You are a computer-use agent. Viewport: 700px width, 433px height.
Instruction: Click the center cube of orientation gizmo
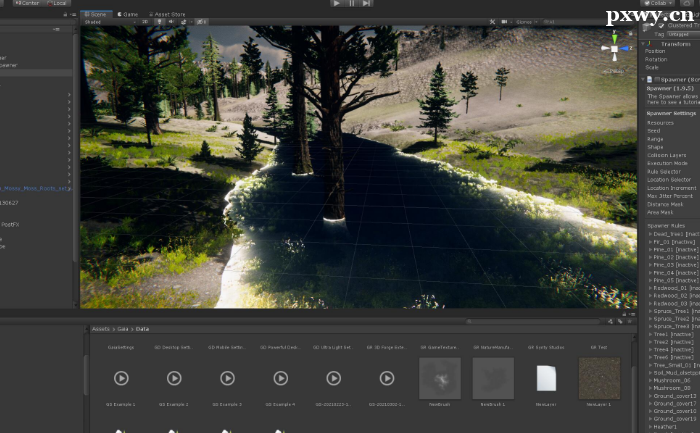click(x=614, y=49)
